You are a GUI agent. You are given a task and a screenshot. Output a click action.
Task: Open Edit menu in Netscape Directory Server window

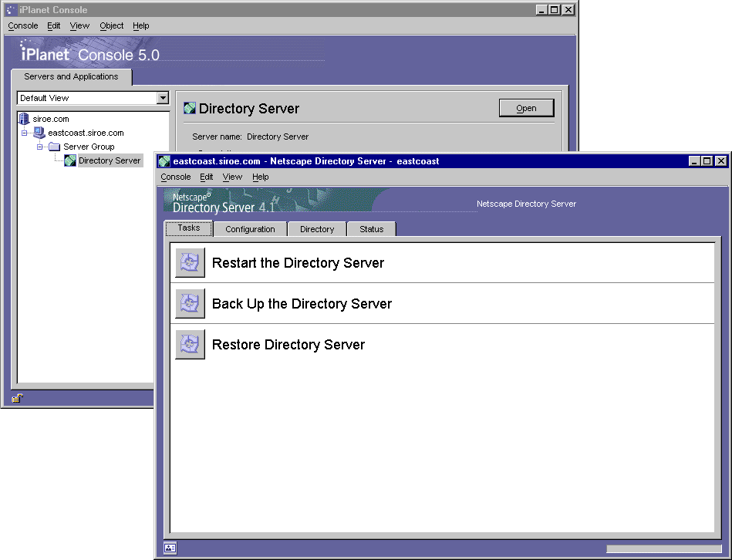coord(207,177)
